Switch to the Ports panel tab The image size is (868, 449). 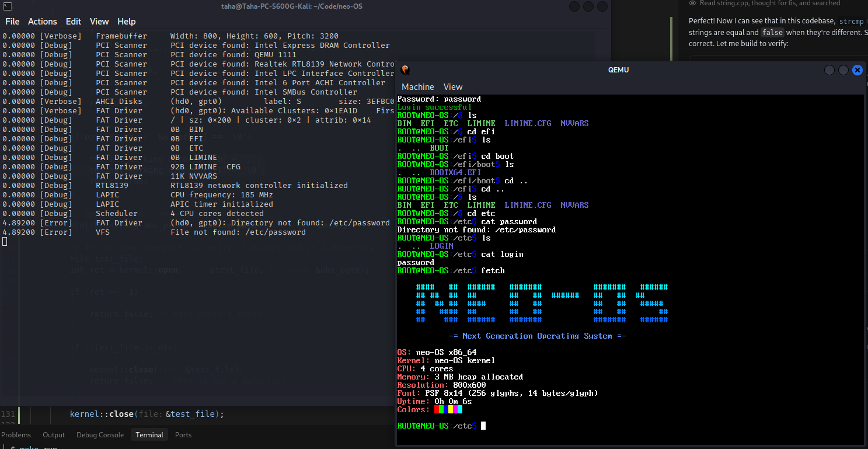(x=183, y=435)
